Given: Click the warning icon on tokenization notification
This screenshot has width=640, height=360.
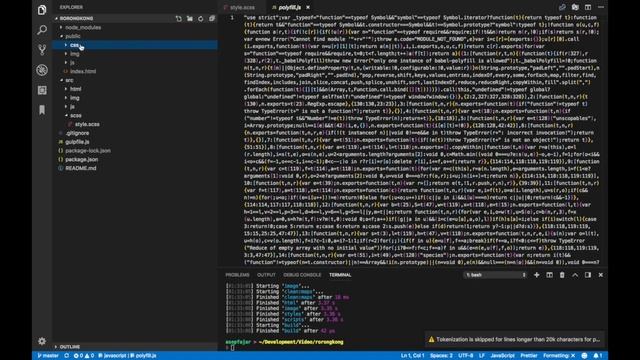Looking at the screenshot, I should pyautogui.click(x=431, y=339).
